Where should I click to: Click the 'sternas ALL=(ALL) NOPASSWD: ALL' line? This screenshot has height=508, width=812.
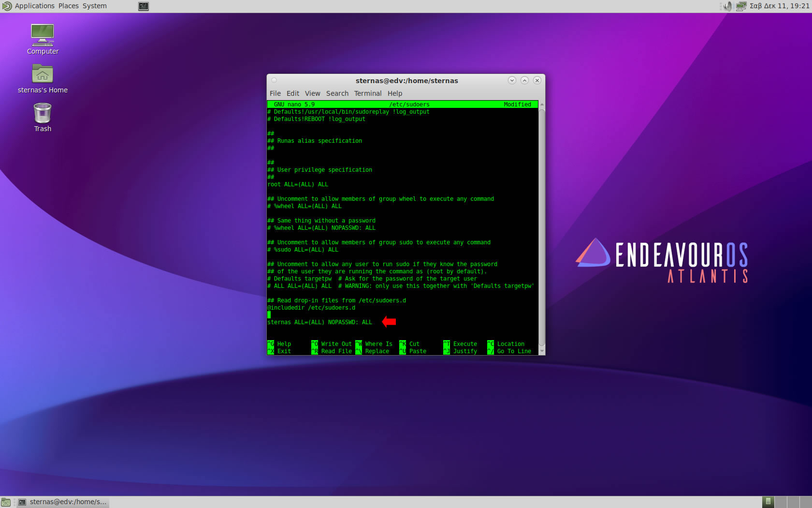320,322
